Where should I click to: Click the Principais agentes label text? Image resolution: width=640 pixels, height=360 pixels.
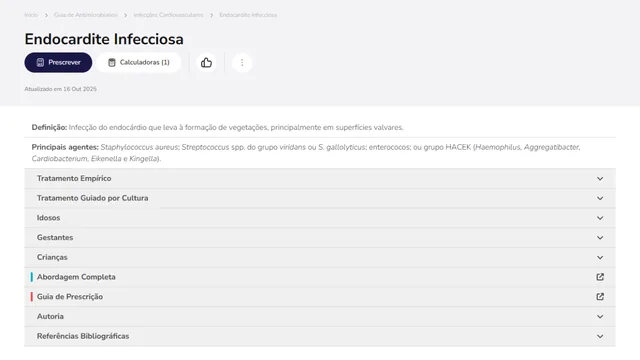(x=65, y=147)
